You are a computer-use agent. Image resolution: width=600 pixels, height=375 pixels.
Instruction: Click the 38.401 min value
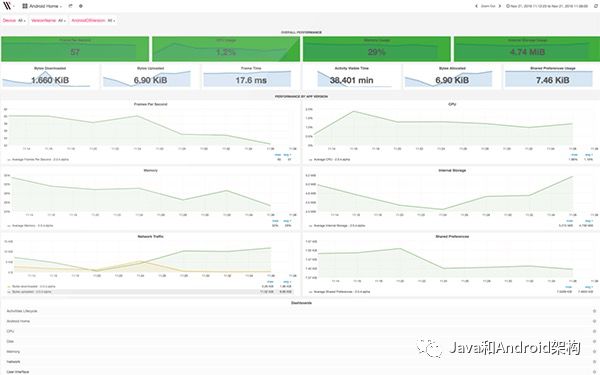pyautogui.click(x=351, y=80)
